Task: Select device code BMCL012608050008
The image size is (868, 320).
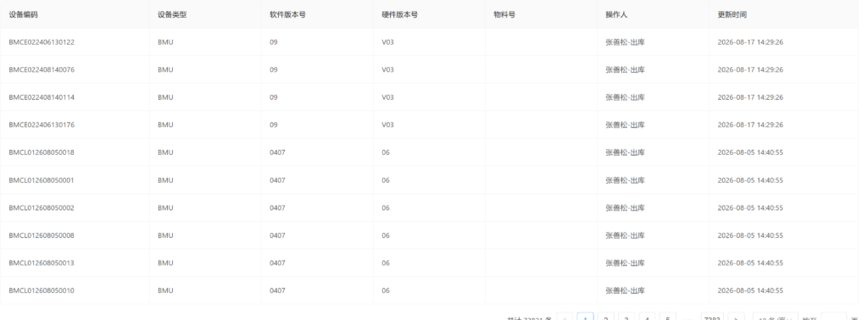Action: pos(42,235)
